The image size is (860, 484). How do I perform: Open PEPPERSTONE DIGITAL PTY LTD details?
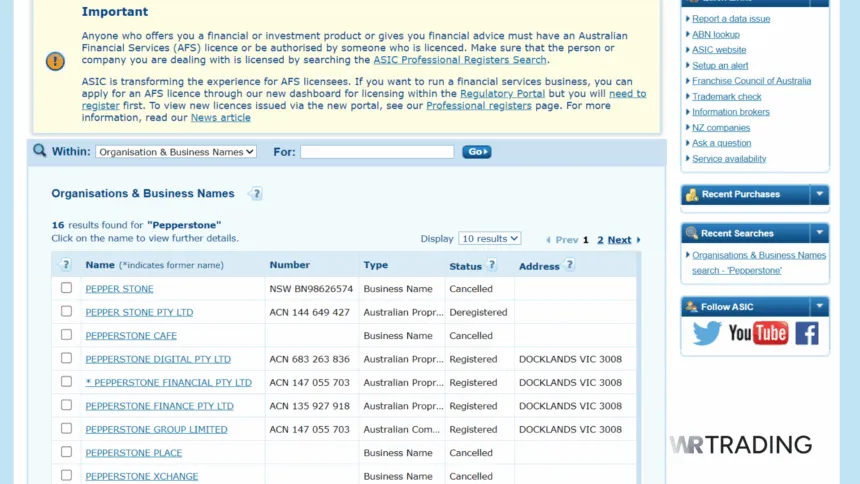(158, 359)
